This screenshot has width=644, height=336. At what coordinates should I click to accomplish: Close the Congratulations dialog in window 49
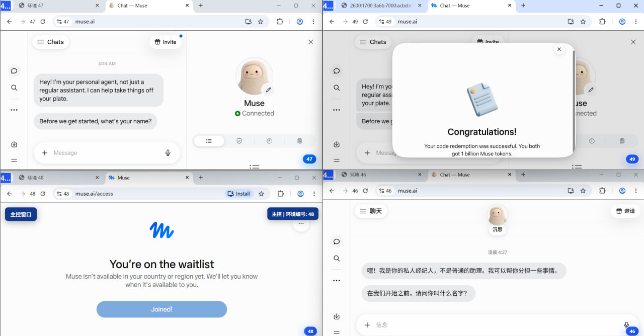coord(559,49)
